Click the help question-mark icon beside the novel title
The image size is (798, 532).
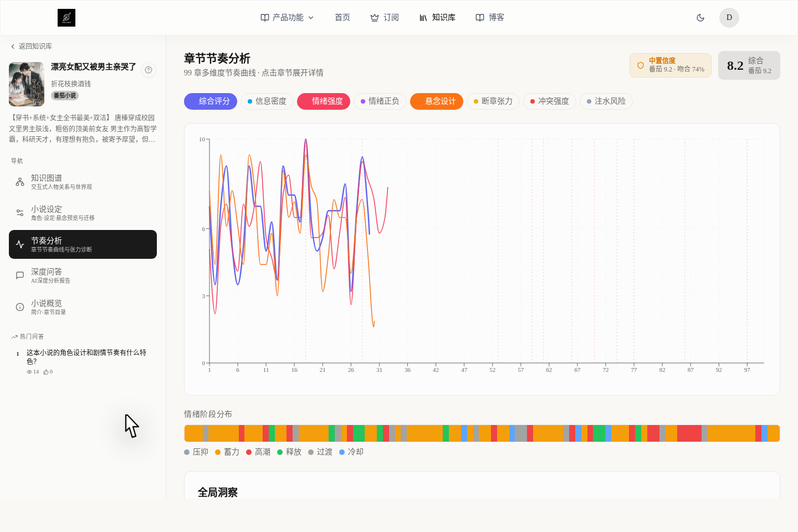tap(149, 70)
